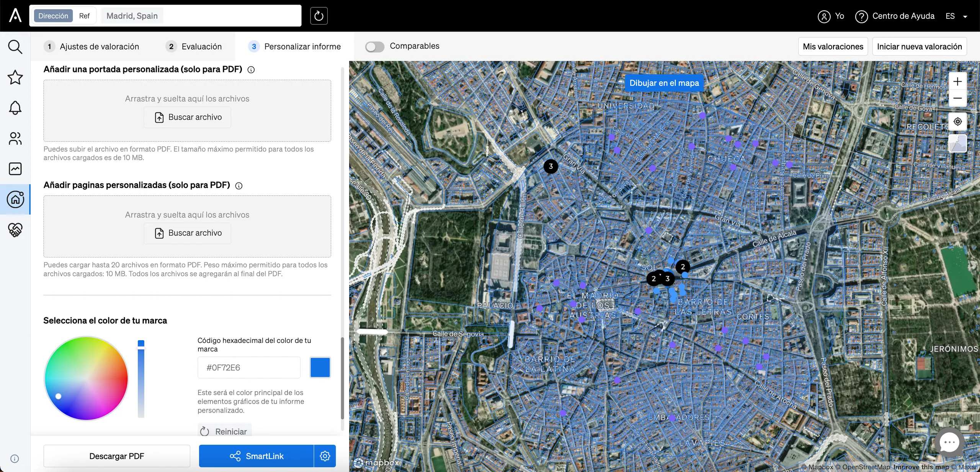Switch search mode to Ref

84,16
